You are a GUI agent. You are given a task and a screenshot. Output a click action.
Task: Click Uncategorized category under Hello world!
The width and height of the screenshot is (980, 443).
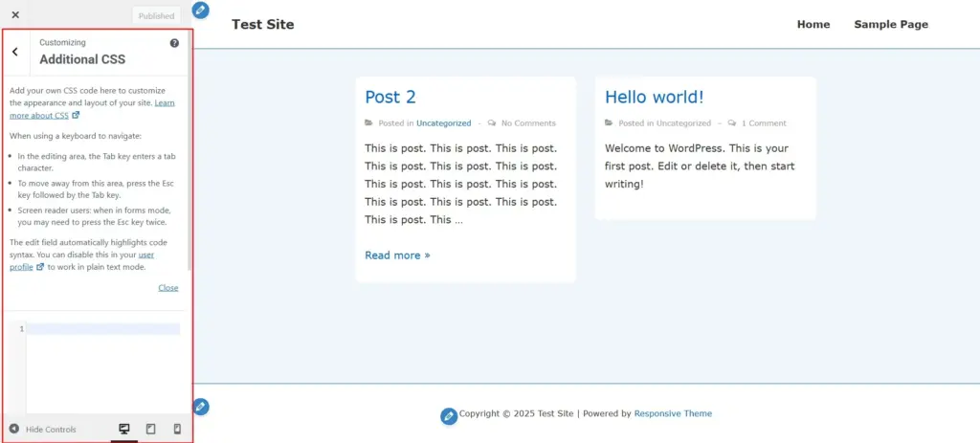(x=683, y=123)
